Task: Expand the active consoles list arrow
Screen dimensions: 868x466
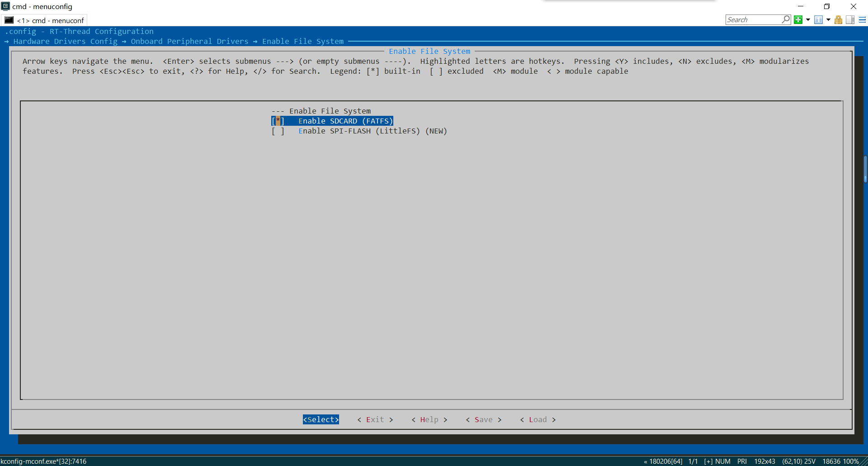Action: [828, 19]
